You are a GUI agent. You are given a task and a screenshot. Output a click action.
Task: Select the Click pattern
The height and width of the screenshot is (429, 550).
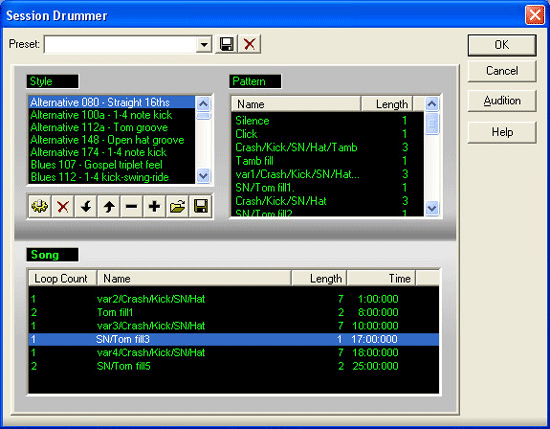[328, 134]
